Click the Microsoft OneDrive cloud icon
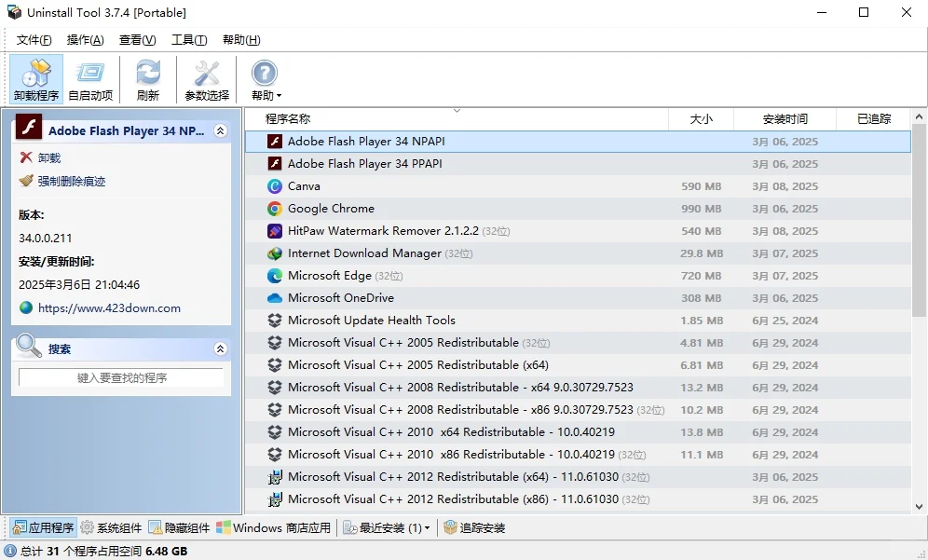The width and height of the screenshot is (928, 560). [x=275, y=298]
